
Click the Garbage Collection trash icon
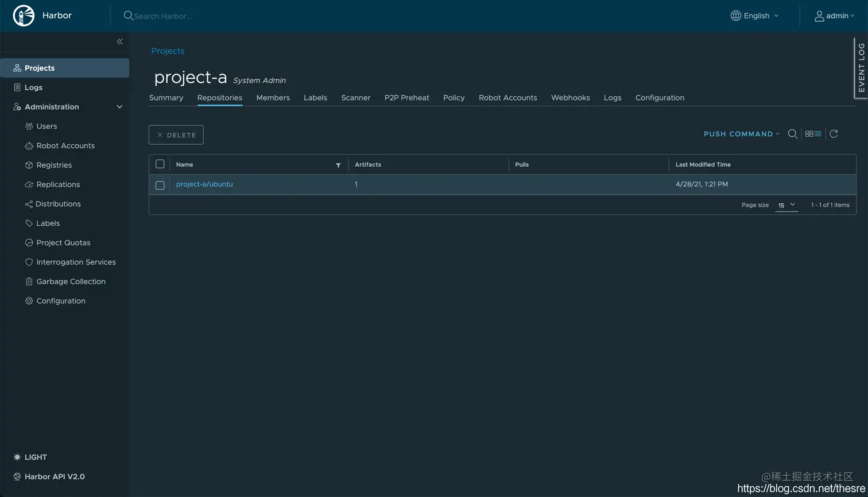point(29,282)
